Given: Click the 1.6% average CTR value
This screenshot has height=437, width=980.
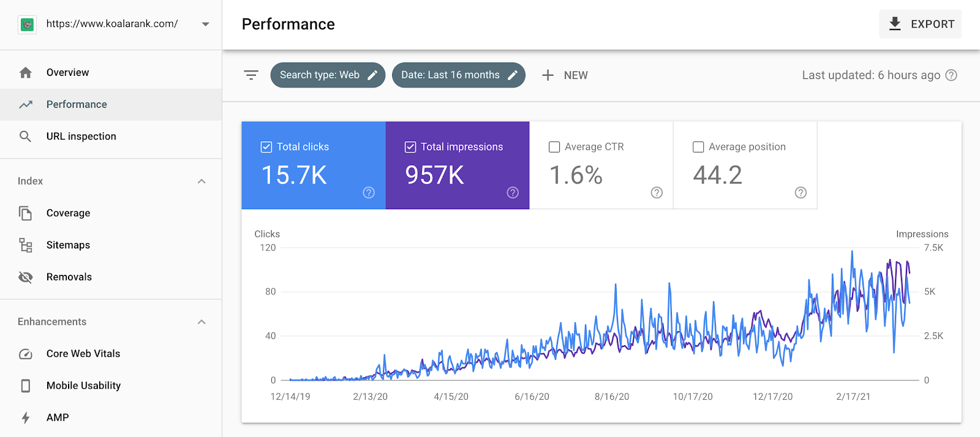Looking at the screenshot, I should [576, 176].
